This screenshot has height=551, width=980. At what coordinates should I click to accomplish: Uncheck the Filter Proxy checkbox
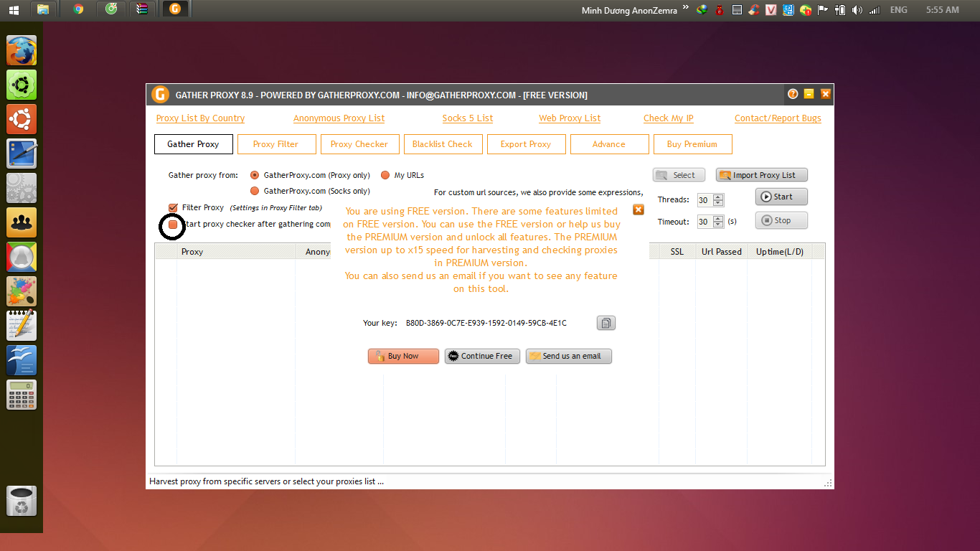coord(173,208)
